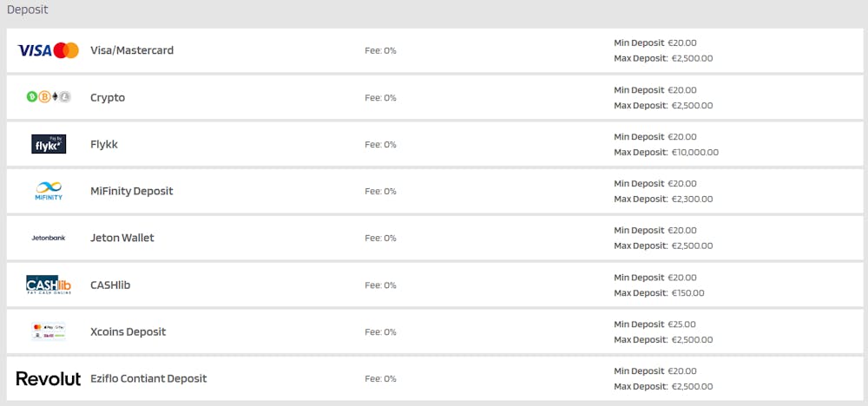Select the Xcoins payment methods icon
This screenshot has width=868, height=406.
click(x=49, y=331)
